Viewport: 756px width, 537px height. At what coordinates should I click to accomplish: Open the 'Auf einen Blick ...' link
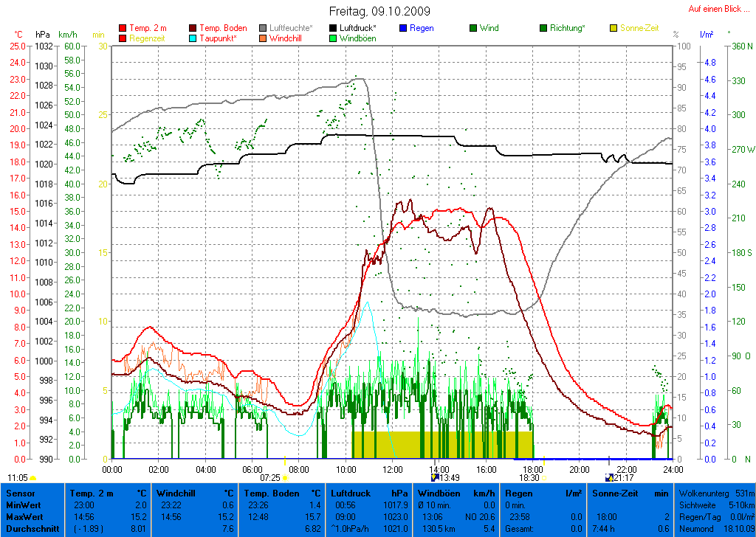point(715,9)
